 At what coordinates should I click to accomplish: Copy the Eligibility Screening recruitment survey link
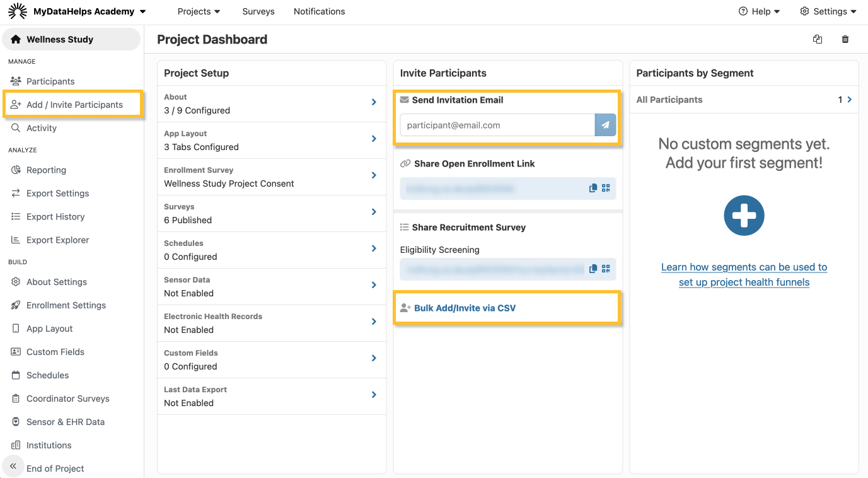593,269
